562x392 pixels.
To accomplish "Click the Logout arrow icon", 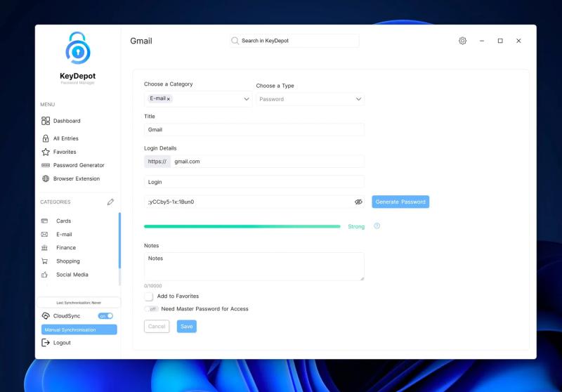I will [46, 343].
